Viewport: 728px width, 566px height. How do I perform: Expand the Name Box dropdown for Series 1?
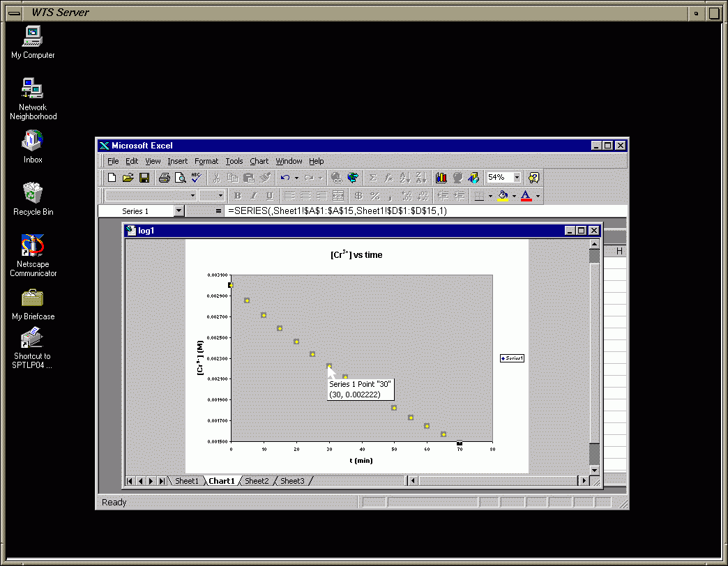coord(179,211)
